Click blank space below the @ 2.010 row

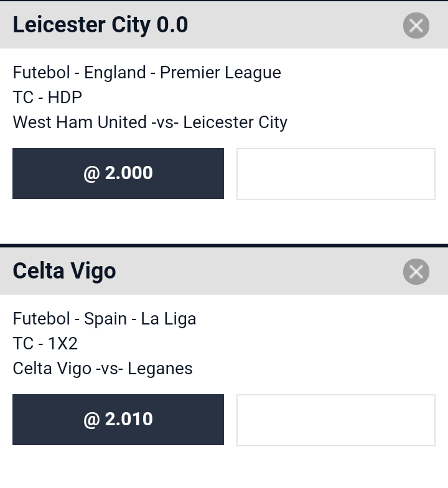point(224,467)
